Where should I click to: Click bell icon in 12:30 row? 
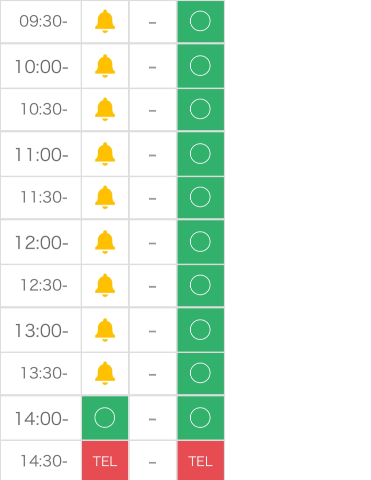click(x=105, y=285)
